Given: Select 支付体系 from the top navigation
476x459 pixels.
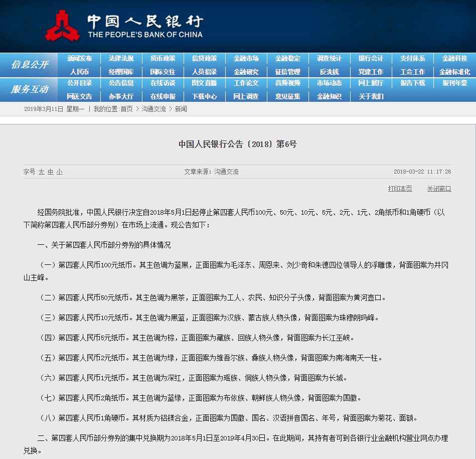Looking at the screenshot, I should pyautogui.click(x=412, y=58).
